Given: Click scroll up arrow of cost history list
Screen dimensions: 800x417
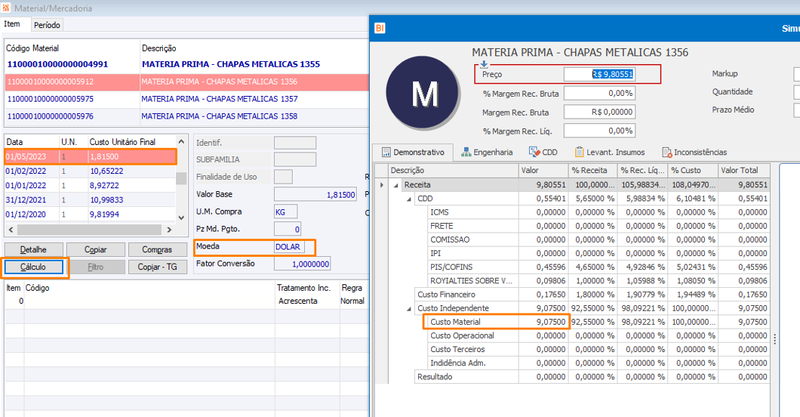Looking at the screenshot, I should pos(181,141).
